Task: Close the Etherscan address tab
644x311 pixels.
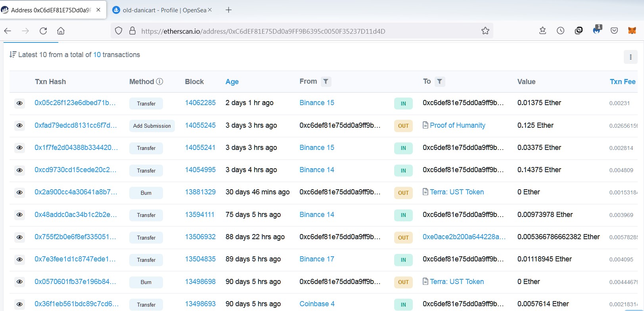Action: (x=98, y=10)
